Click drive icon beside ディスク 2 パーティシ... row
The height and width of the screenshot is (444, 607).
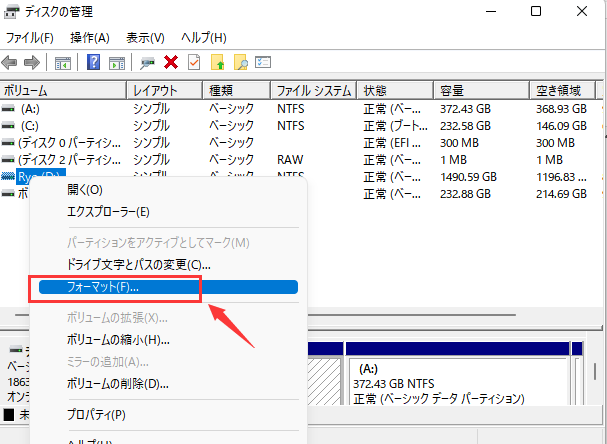click(x=8, y=159)
